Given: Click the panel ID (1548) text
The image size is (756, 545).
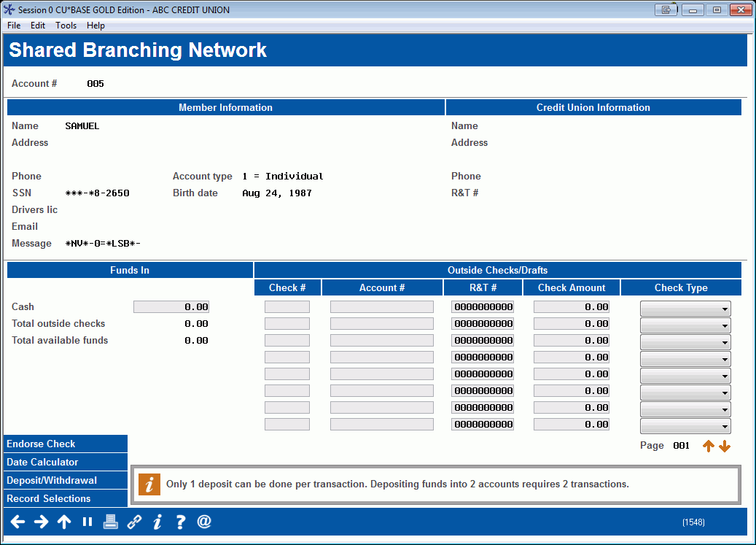Looking at the screenshot, I should click(x=693, y=522).
